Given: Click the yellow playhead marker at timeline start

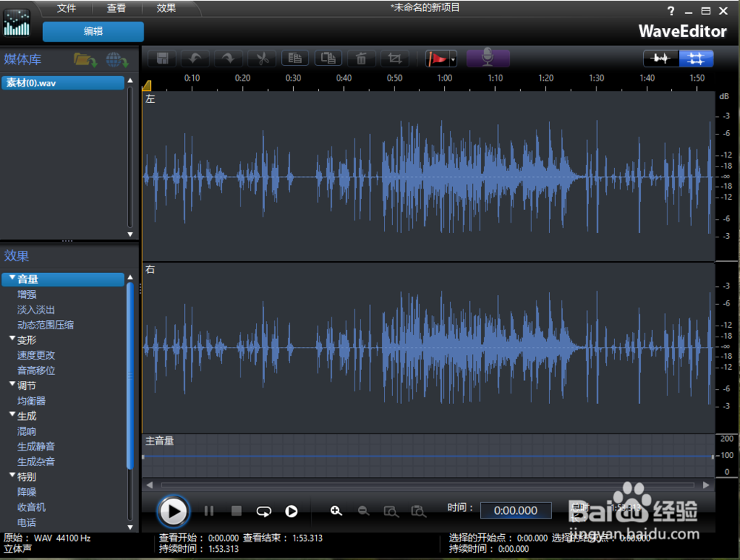Looking at the screenshot, I should pyautogui.click(x=147, y=85).
